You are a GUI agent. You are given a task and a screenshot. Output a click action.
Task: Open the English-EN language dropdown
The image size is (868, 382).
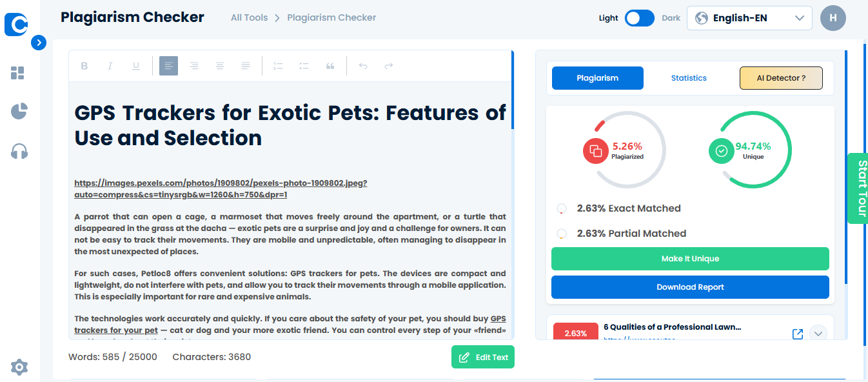pos(749,18)
